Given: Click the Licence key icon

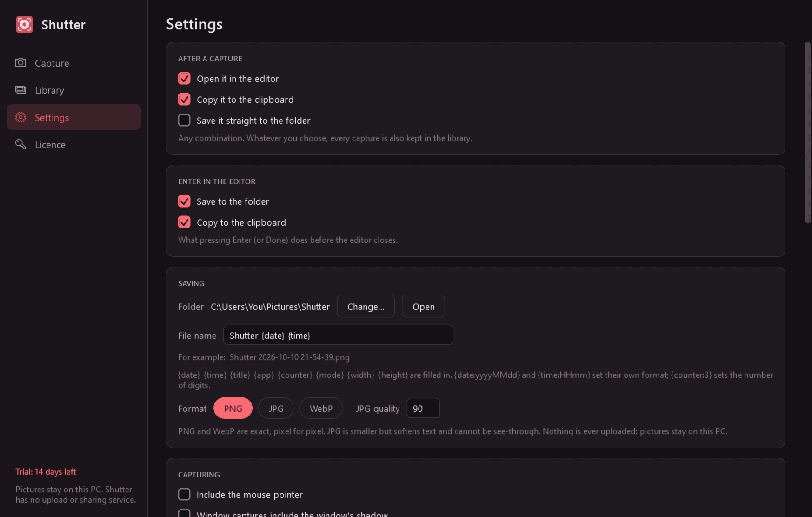Looking at the screenshot, I should (x=20, y=144).
